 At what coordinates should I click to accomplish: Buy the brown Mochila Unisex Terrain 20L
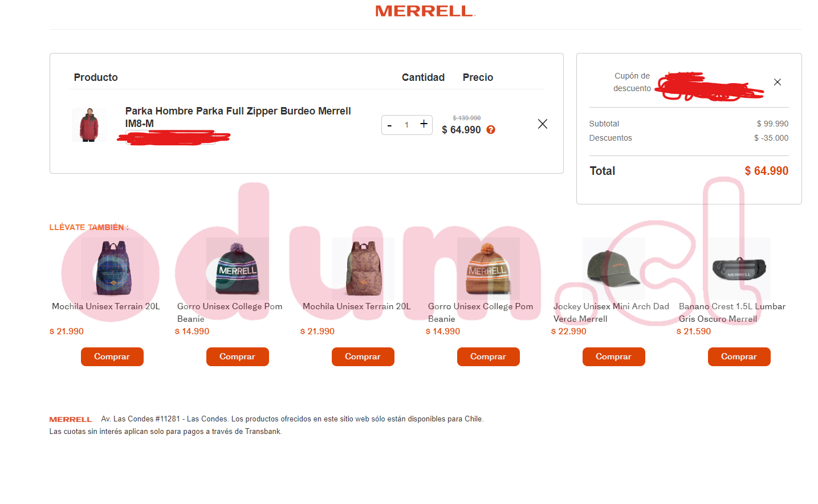(363, 357)
